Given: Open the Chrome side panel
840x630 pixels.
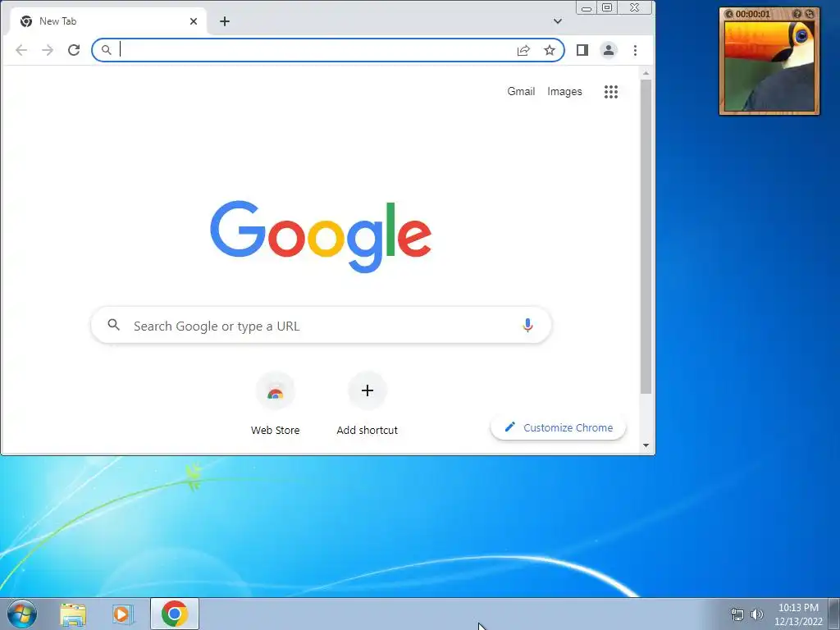Looking at the screenshot, I should [x=582, y=50].
